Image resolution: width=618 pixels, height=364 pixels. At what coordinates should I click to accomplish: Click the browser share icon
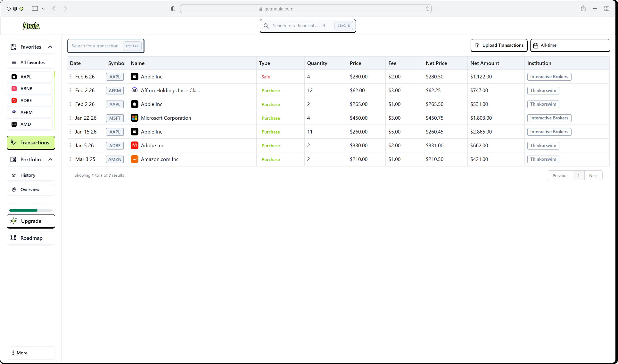pos(583,9)
